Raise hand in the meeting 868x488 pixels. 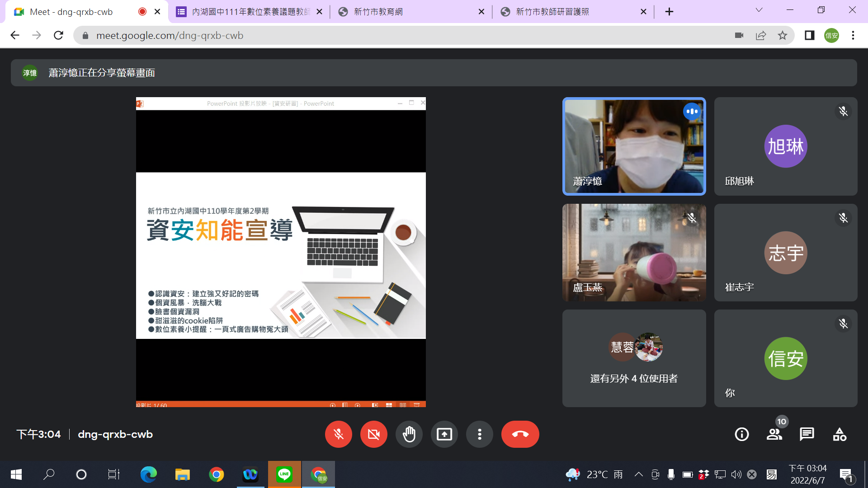click(409, 434)
